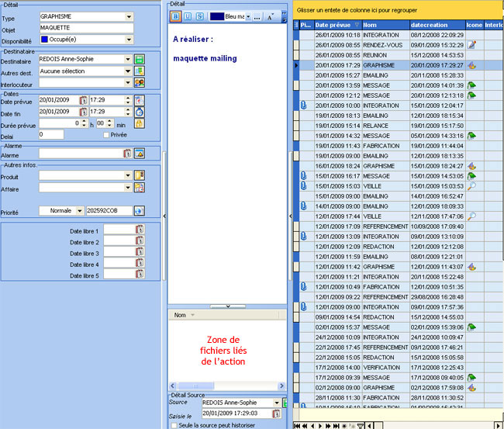
Task: Click icon button beside Autres dest. field
Action: 139,71
